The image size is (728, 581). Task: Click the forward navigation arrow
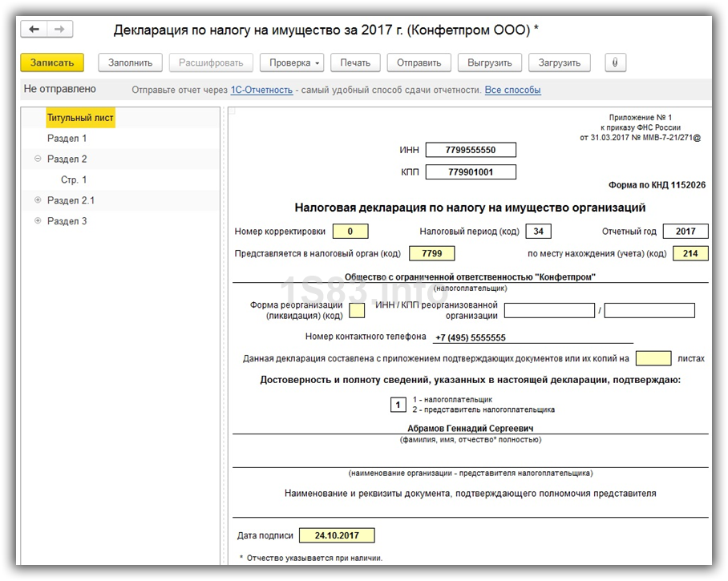coord(59,30)
